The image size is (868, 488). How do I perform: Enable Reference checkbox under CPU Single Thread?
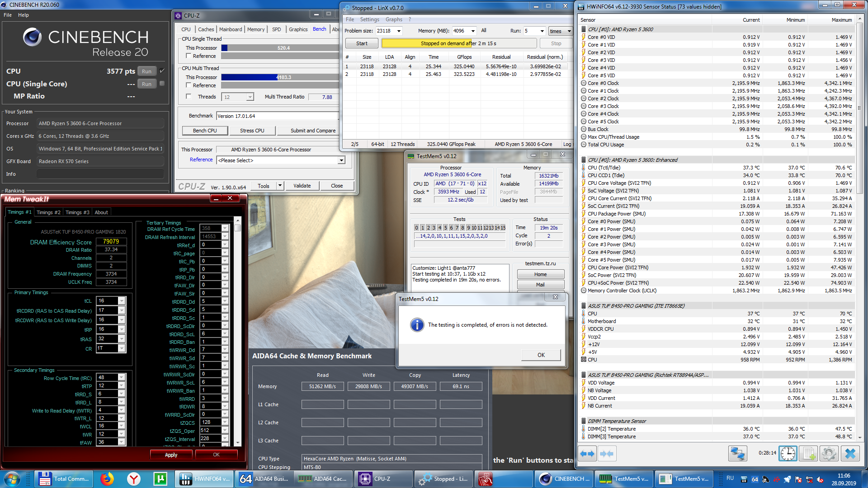189,56
